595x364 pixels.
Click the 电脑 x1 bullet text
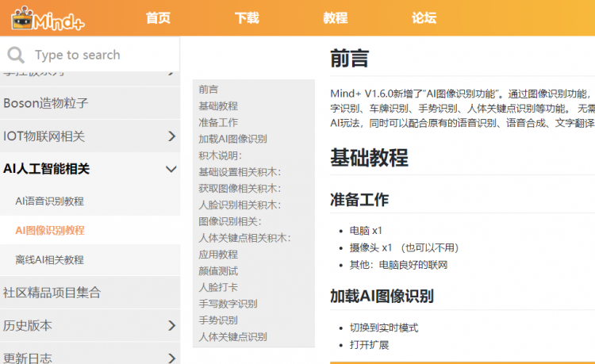[x=366, y=231]
